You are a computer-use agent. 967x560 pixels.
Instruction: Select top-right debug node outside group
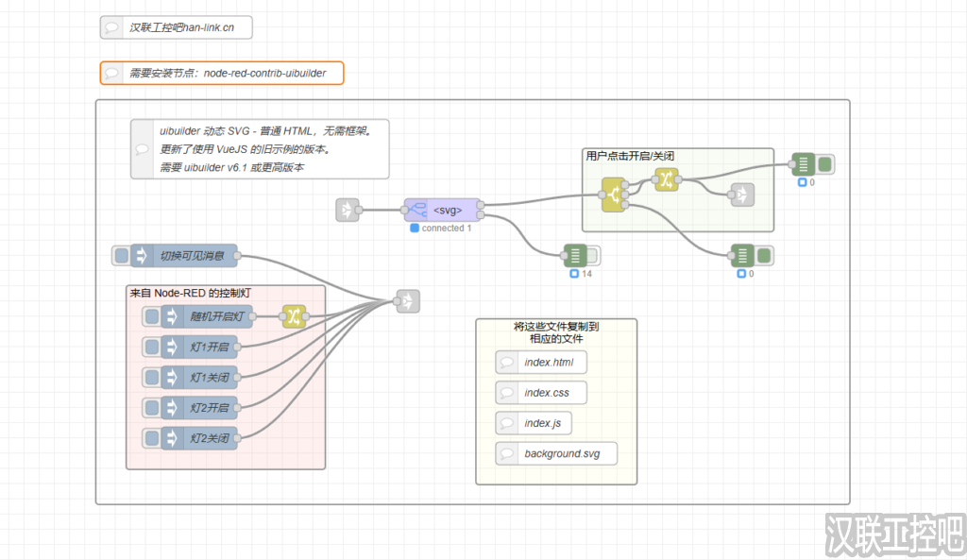click(803, 164)
